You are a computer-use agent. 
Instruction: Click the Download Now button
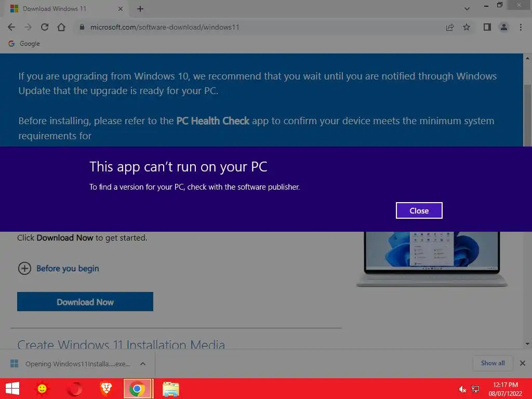85,302
